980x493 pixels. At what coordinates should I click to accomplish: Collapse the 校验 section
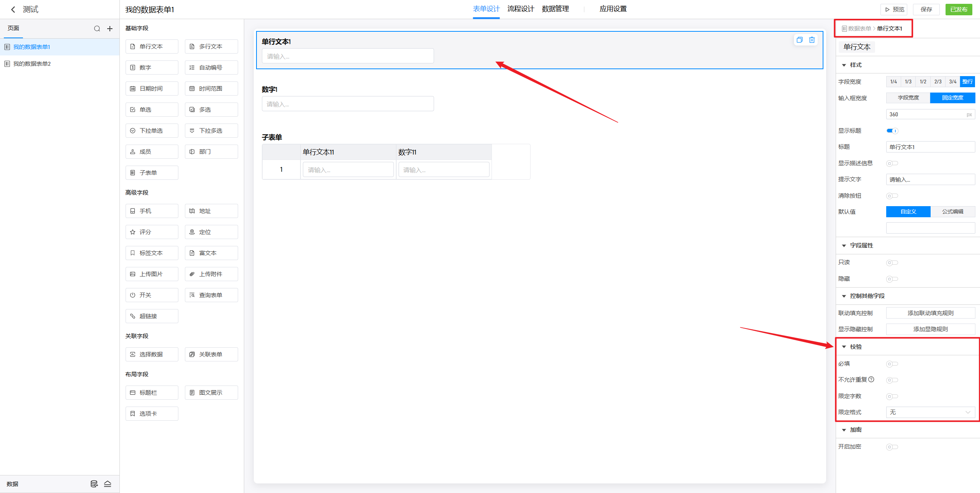(844, 347)
